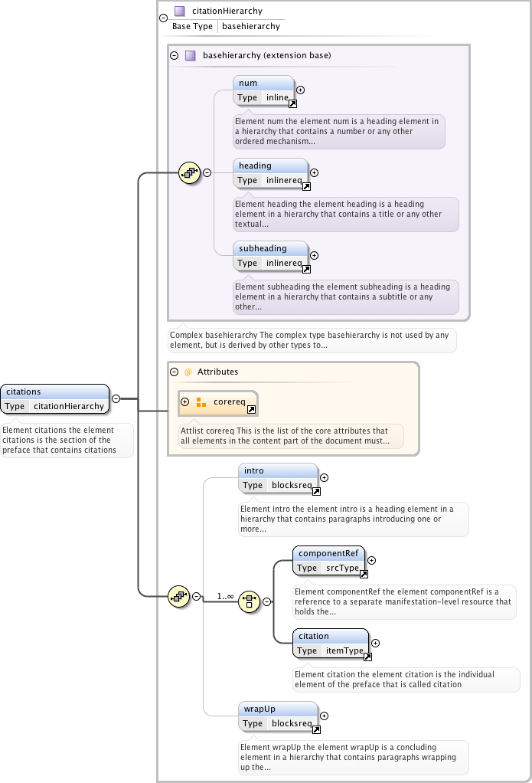Click the 'Element wrapUp' description text

click(348, 757)
